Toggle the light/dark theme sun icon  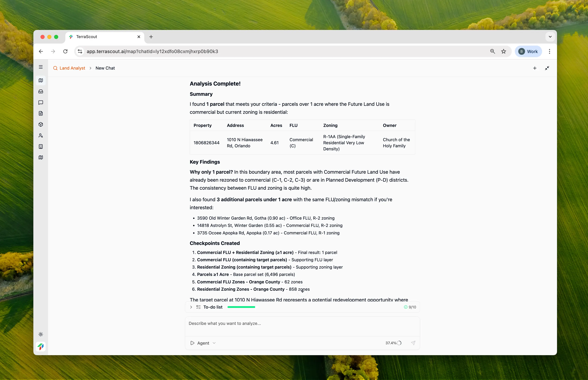[41, 334]
